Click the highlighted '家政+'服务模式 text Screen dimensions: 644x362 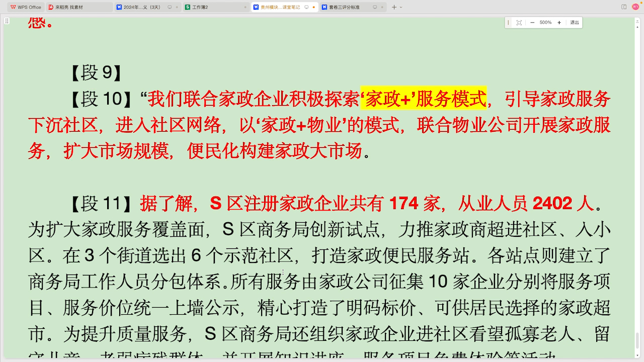point(424,99)
